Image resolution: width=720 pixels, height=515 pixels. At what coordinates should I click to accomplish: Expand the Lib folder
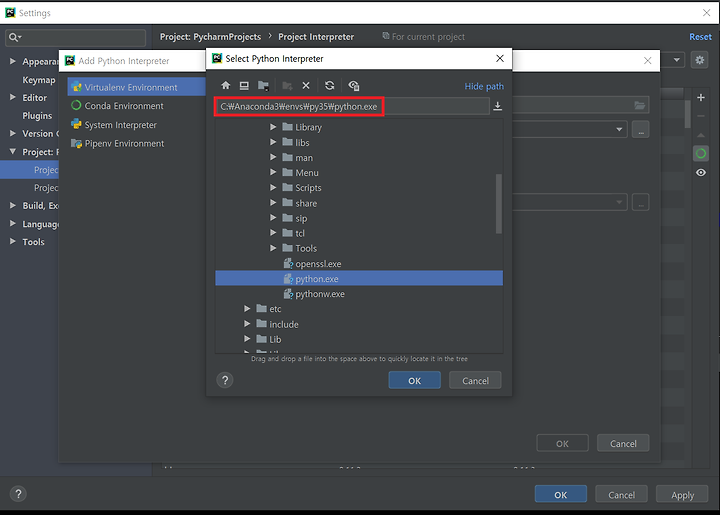(x=248, y=339)
